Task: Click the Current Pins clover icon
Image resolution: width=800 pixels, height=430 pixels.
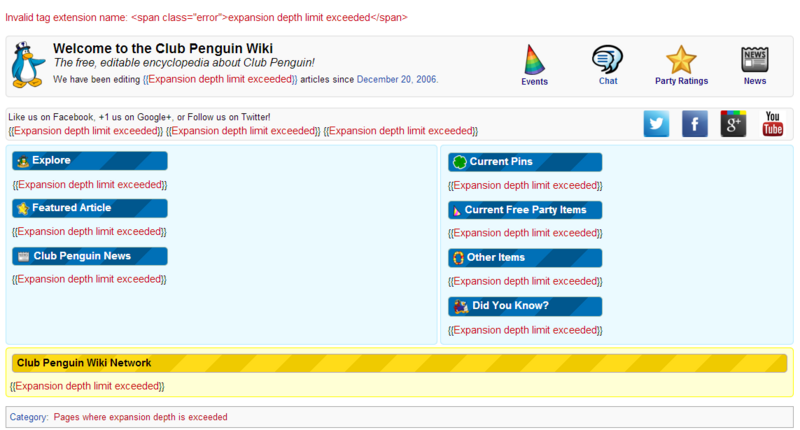Action: [460, 162]
